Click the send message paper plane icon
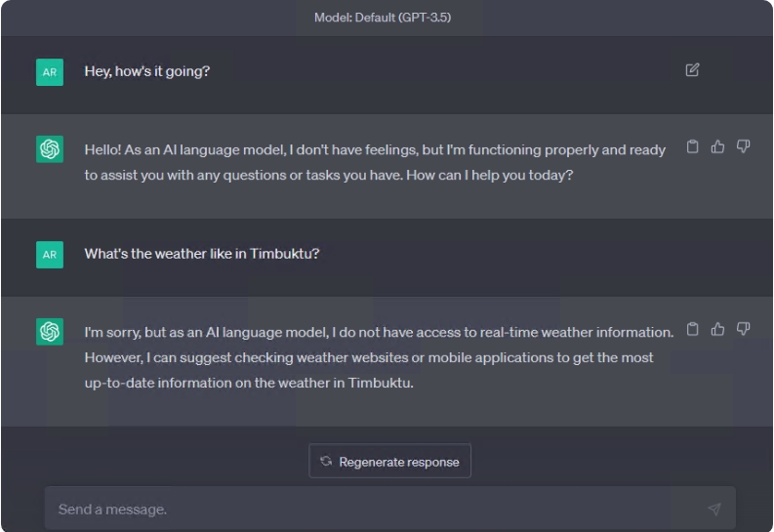Viewport: 774px width, 532px height. (714, 509)
